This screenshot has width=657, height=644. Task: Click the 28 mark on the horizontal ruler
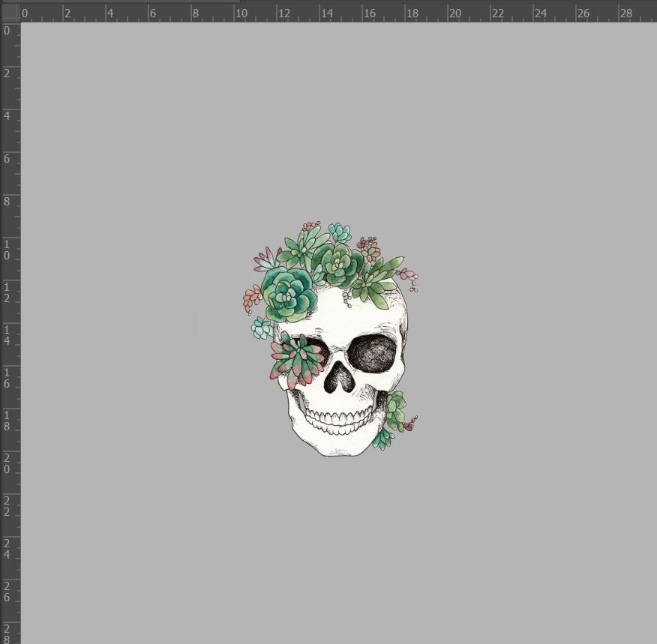pyautogui.click(x=625, y=13)
